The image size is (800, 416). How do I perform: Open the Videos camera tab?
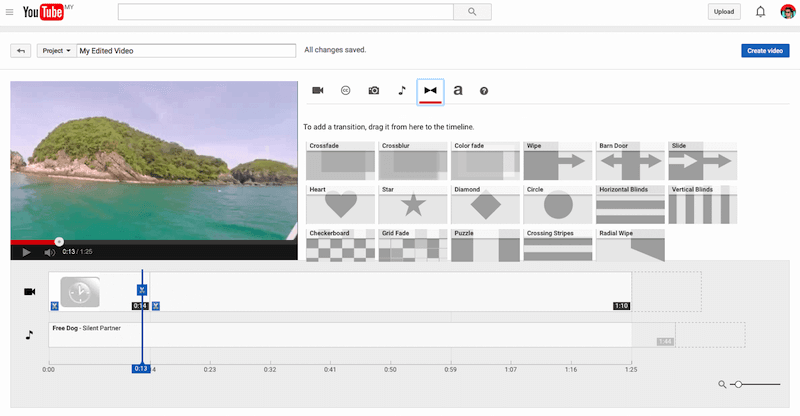coord(318,90)
